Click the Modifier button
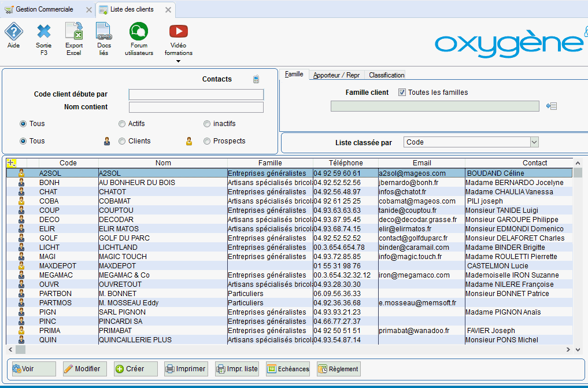Viewport: 588px width, 388px height. tap(85, 369)
